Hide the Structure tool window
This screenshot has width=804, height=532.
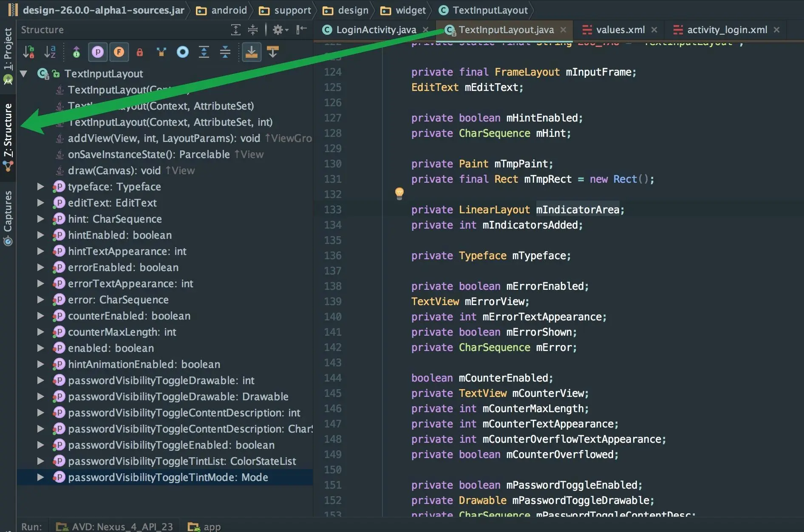pyautogui.click(x=302, y=29)
